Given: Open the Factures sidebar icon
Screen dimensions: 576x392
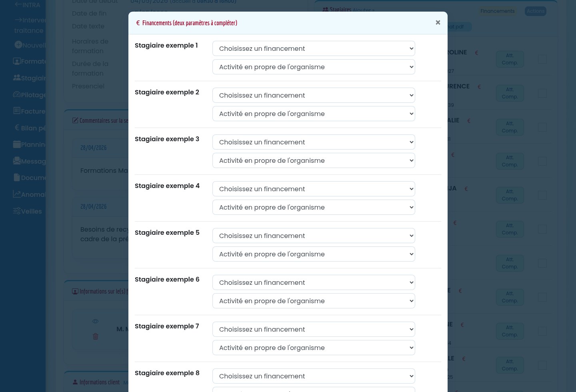Looking at the screenshot, I should click(x=17, y=111).
